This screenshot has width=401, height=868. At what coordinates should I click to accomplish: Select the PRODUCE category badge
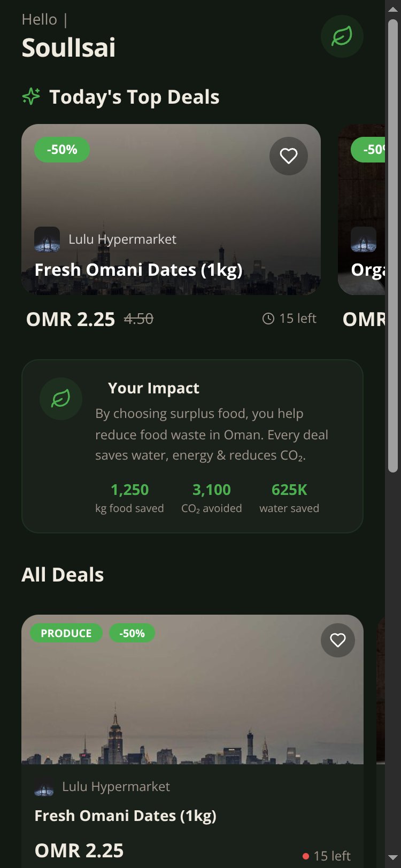(66, 633)
